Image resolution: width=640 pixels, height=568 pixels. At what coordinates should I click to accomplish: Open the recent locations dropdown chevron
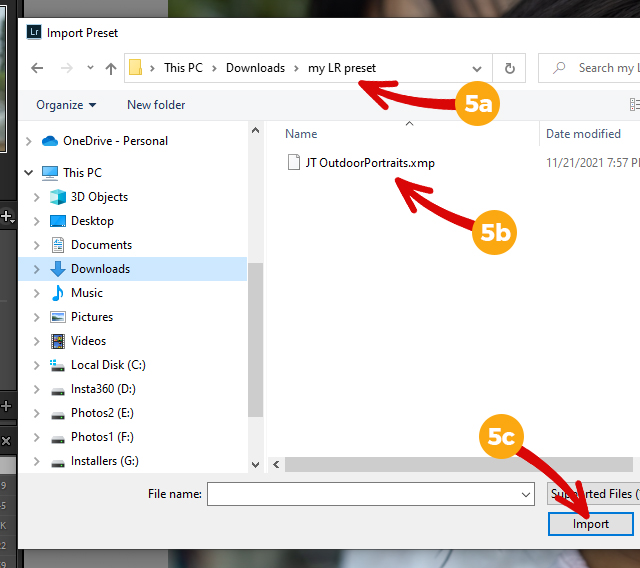click(x=90, y=68)
